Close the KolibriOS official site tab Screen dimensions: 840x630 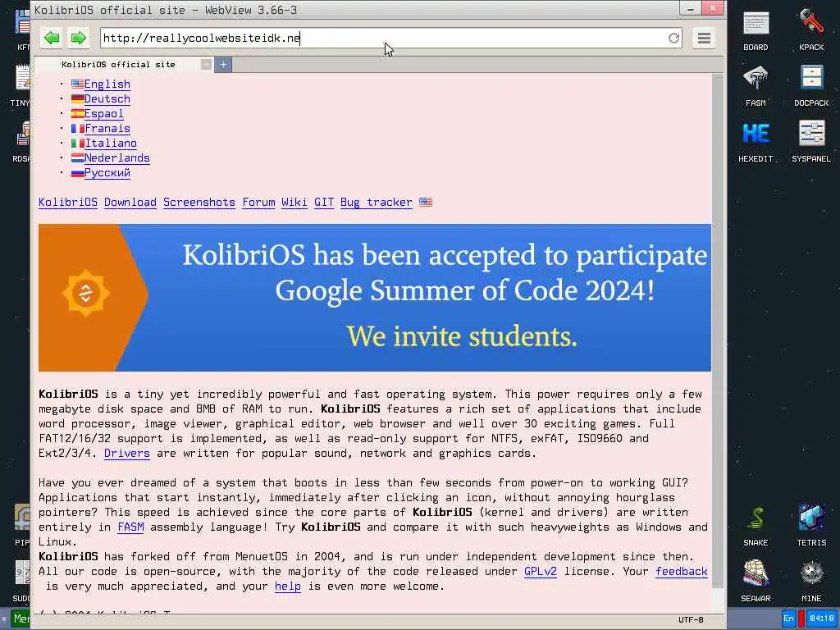click(x=206, y=64)
